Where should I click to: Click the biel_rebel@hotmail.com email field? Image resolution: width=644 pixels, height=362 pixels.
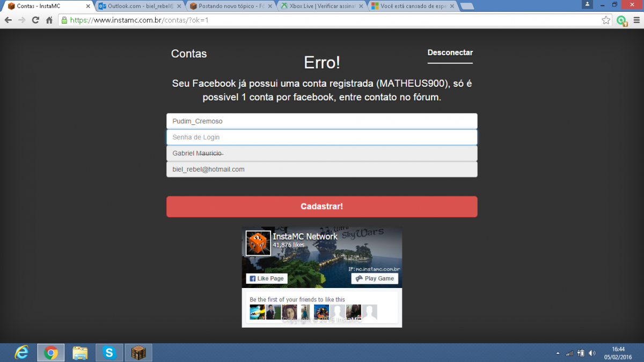coord(322,169)
